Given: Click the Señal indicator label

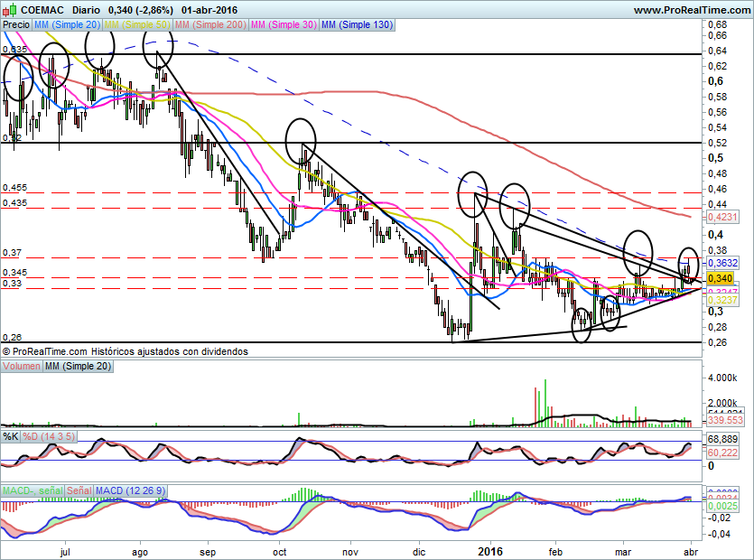Looking at the screenshot, I should point(79,490).
